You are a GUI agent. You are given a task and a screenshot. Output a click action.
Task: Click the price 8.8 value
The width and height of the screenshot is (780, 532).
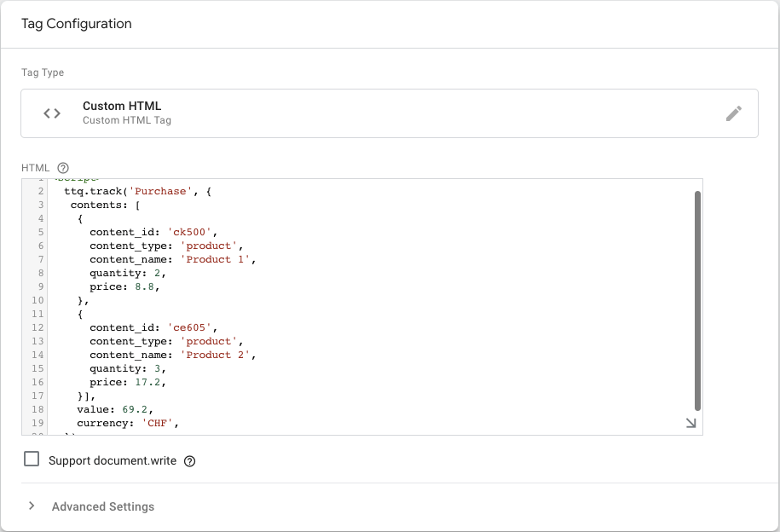tap(144, 286)
